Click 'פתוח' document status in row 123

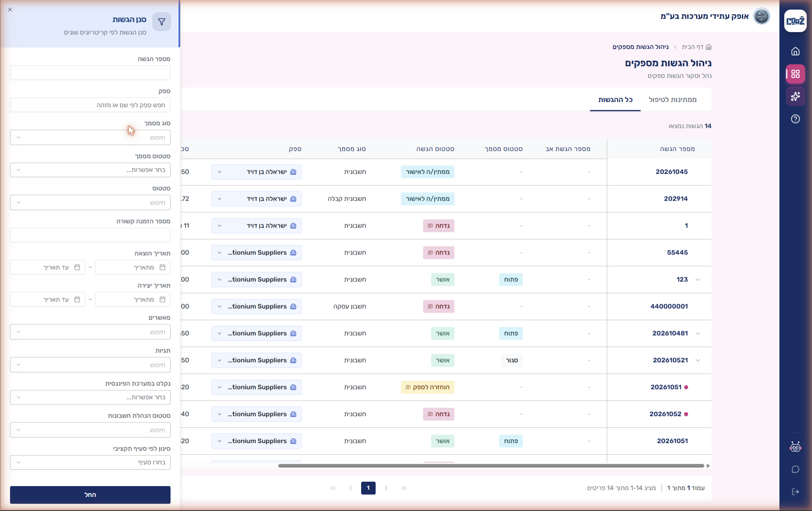(x=511, y=280)
